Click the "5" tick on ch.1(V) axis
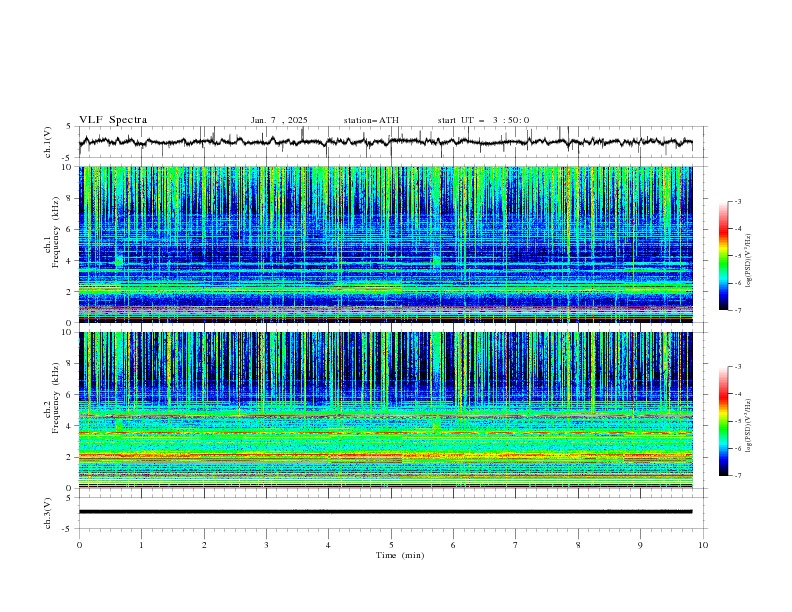 [69, 127]
